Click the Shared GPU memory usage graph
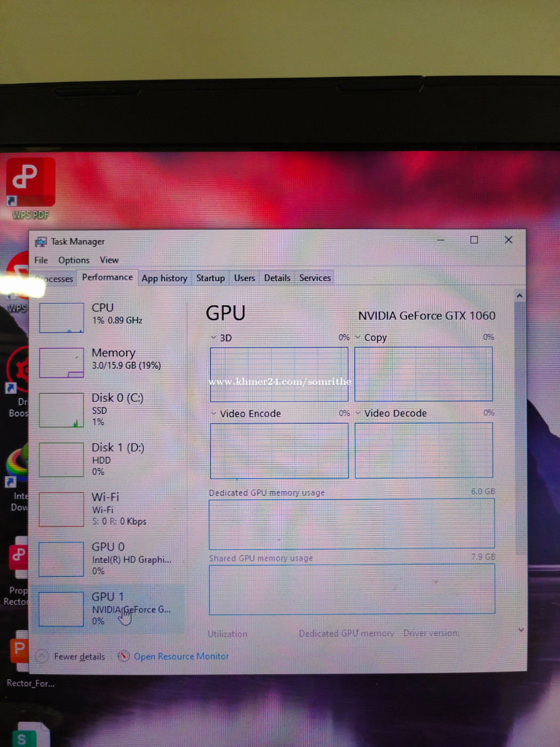 352,589
